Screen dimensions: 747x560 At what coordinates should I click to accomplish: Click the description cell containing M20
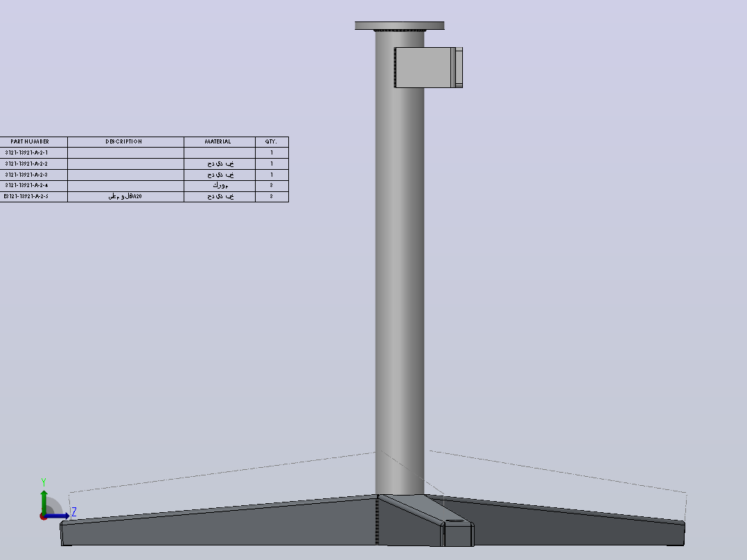coord(126,196)
